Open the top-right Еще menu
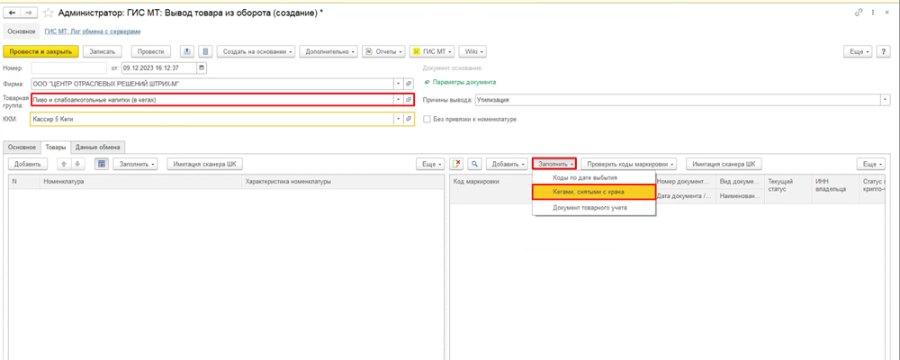Viewport: 900px width, 360px height. point(858,52)
